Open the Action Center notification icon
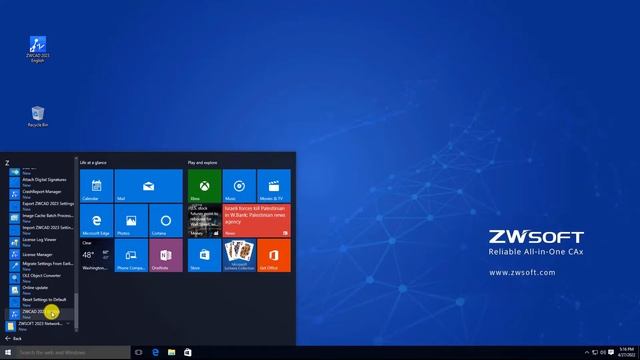640x360 pixels. click(611, 352)
